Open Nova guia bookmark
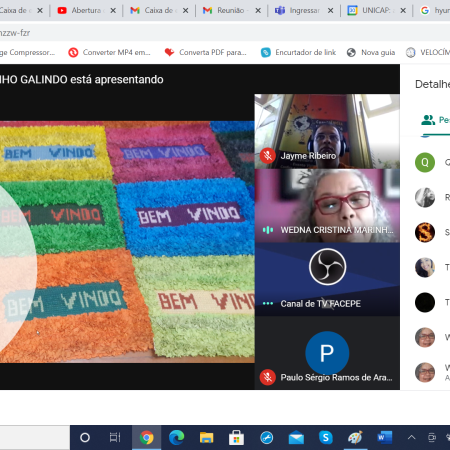Viewport: 450px width, 450px height. 371,52
